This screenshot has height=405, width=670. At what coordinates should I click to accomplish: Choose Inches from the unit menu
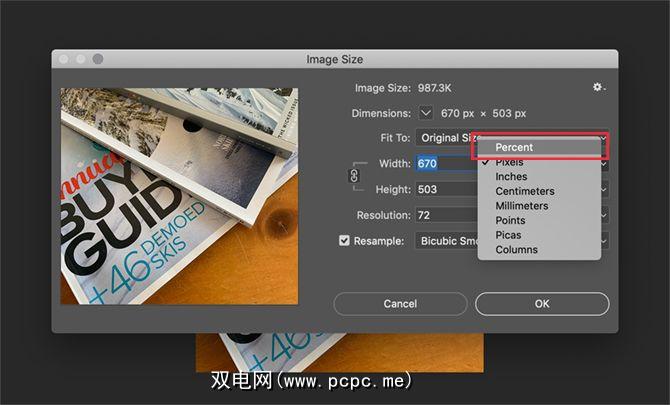[x=540, y=176]
